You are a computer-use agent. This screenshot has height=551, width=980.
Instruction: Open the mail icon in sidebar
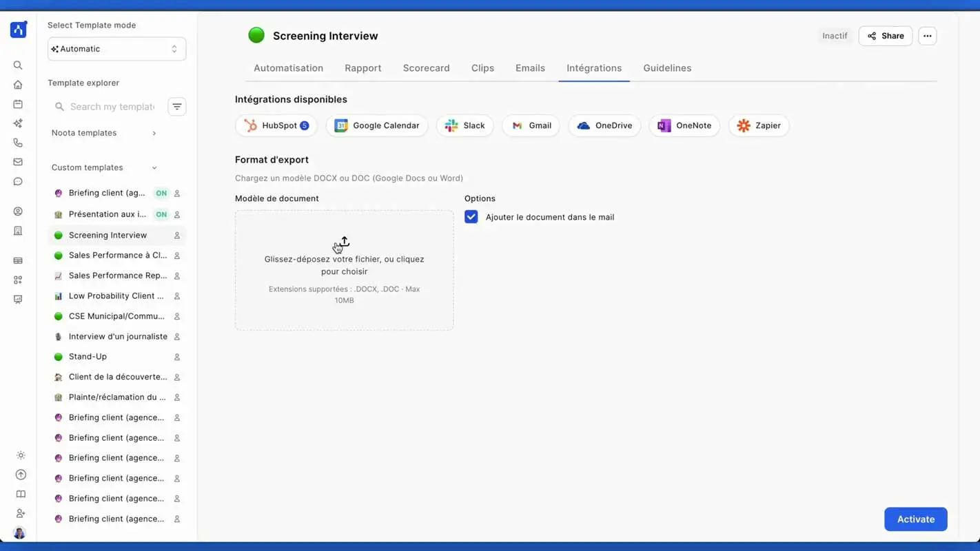(18, 162)
